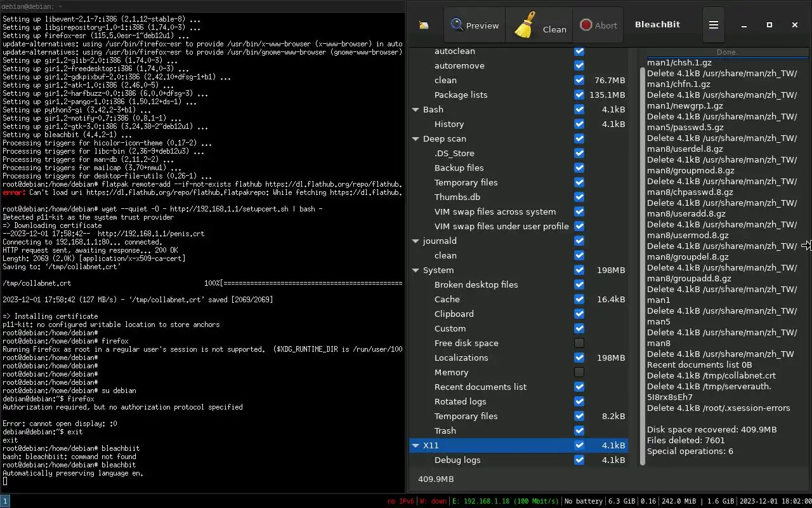Click the red 'error:' text in terminal
The width and height of the screenshot is (812, 508).
point(14,192)
